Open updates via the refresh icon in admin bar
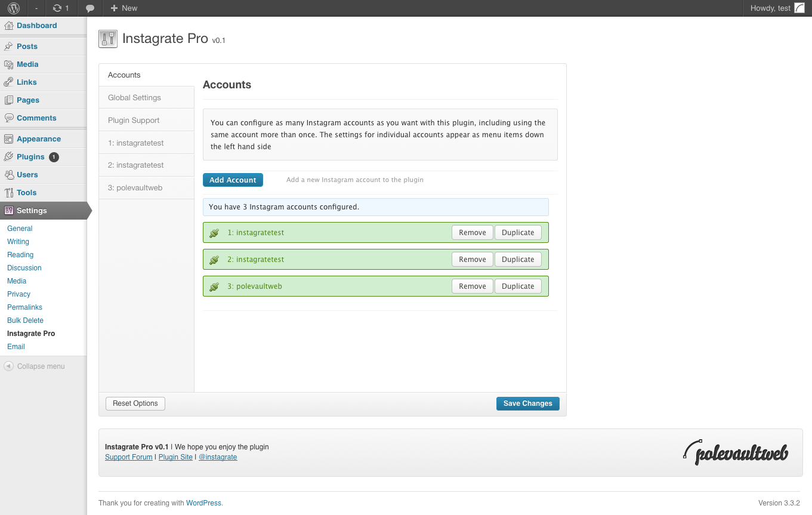Image resolution: width=812 pixels, height=515 pixels. [58, 8]
